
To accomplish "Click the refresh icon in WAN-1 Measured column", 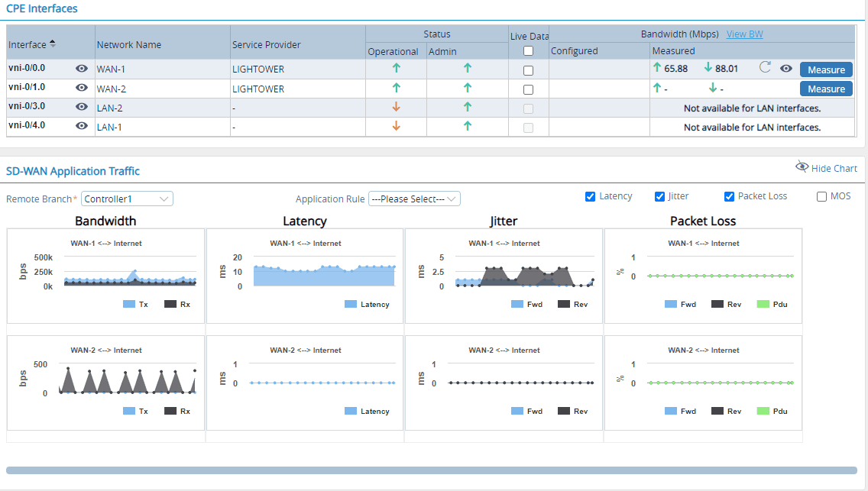I will 764,67.
